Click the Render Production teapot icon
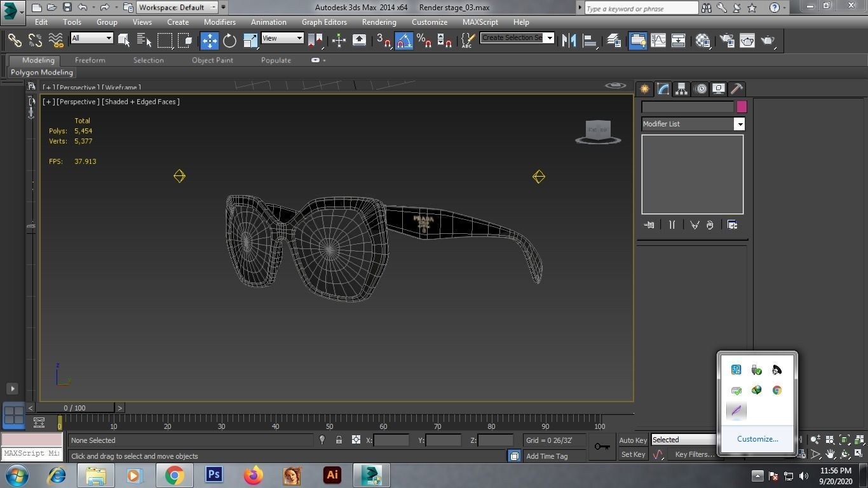Image resolution: width=868 pixels, height=488 pixels. tap(768, 40)
